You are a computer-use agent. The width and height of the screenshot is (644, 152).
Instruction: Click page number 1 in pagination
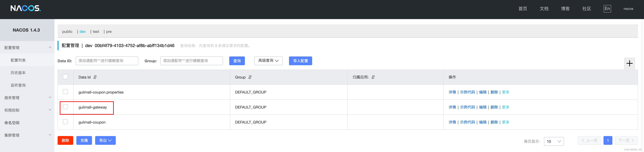click(x=608, y=140)
